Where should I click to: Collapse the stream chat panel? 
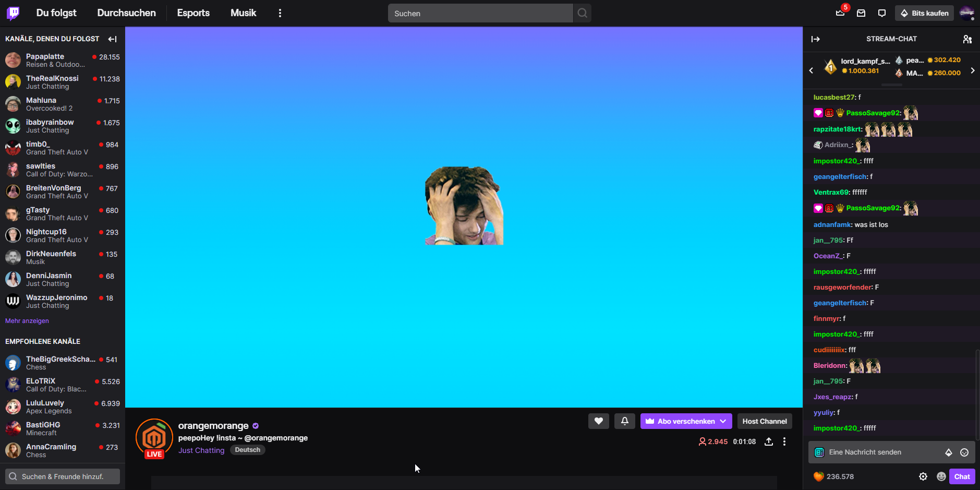816,39
